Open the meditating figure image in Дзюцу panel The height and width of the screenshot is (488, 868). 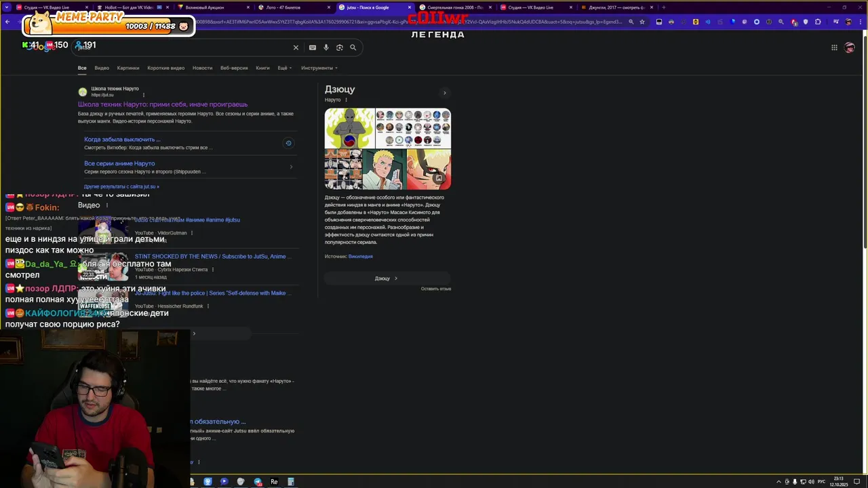[x=349, y=128]
